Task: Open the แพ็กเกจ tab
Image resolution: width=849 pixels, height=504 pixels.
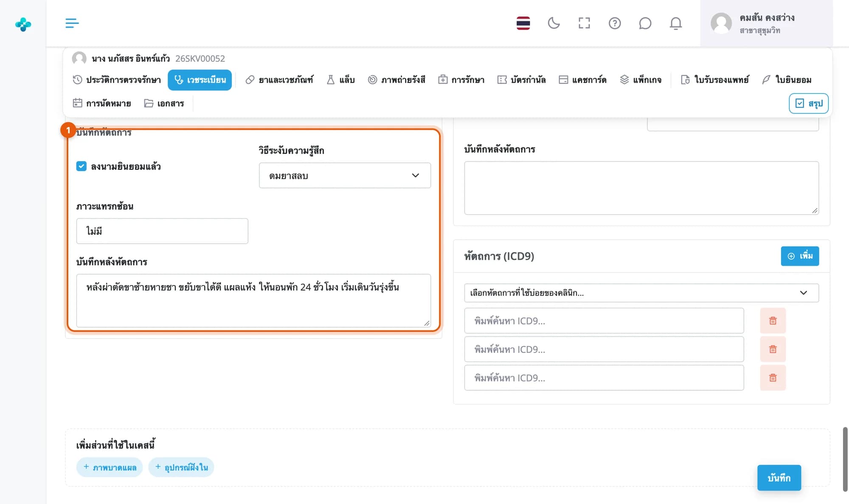Action: click(x=641, y=80)
